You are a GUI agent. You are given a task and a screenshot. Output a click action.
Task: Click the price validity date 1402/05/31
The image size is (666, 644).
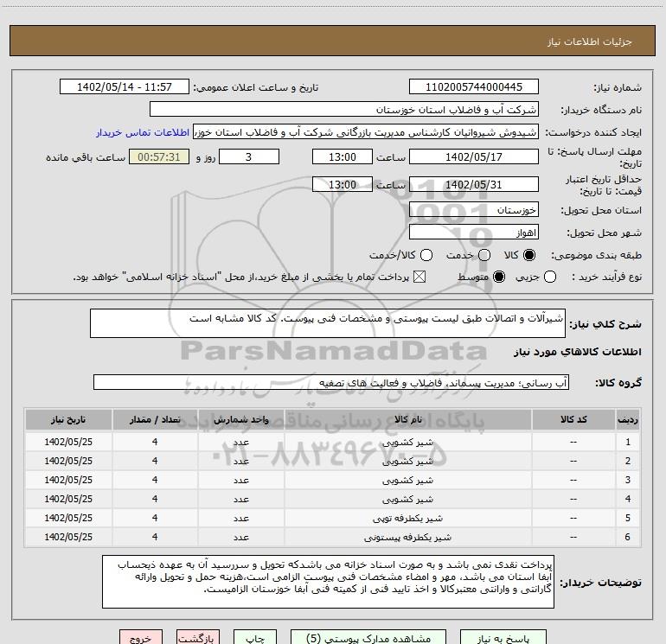474,184
